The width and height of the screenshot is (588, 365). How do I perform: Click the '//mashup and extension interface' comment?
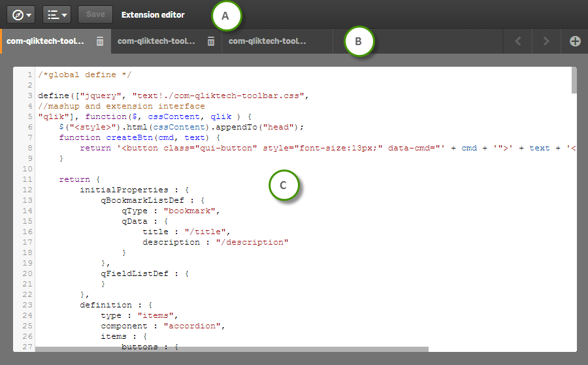point(122,106)
